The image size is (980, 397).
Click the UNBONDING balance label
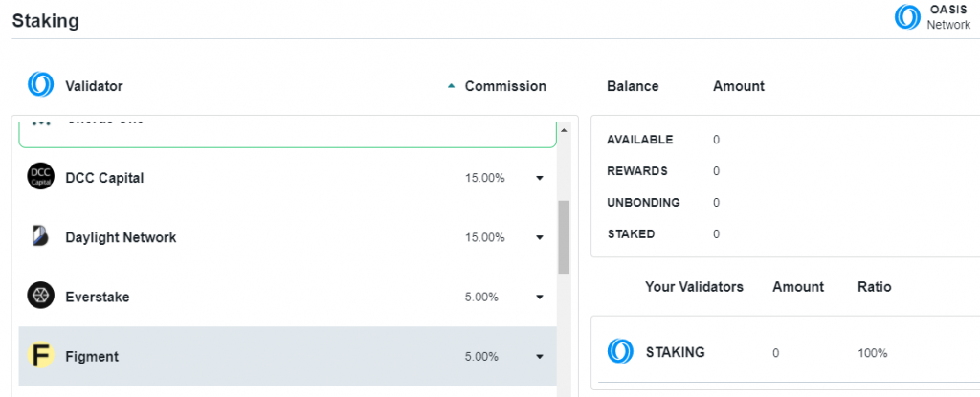click(643, 203)
